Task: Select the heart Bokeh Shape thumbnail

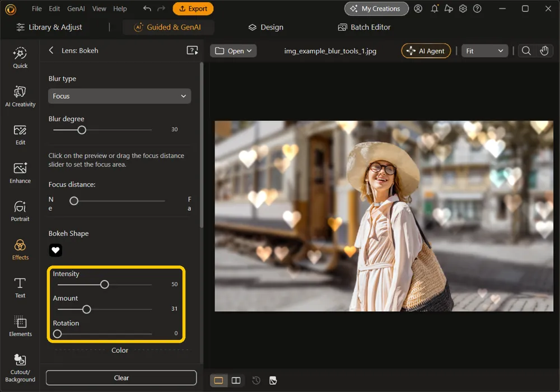Action: [x=55, y=250]
